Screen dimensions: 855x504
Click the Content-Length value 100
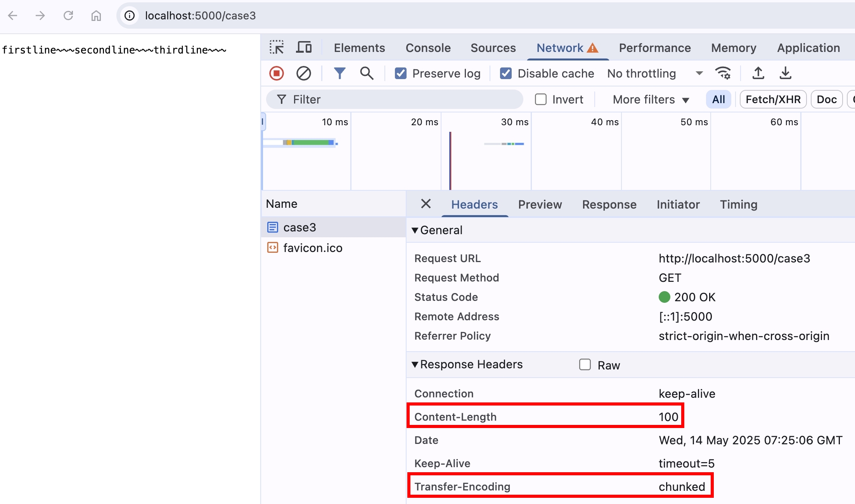pyautogui.click(x=668, y=417)
